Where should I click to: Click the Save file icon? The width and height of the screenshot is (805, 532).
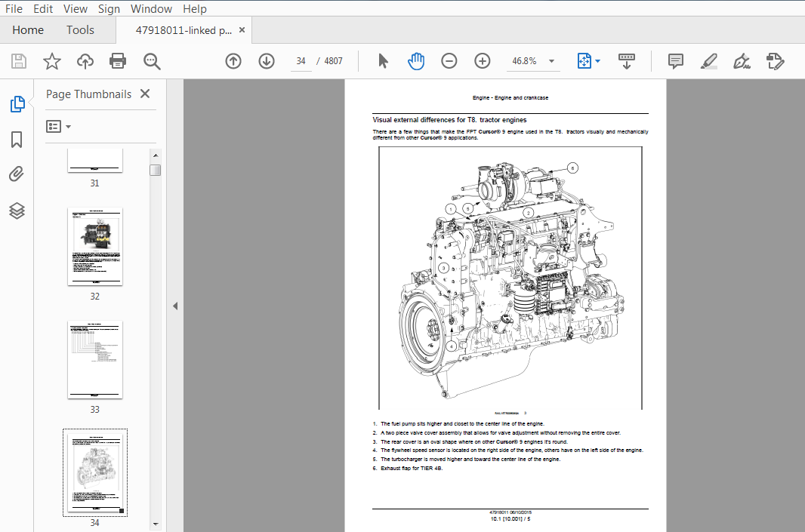pyautogui.click(x=19, y=61)
